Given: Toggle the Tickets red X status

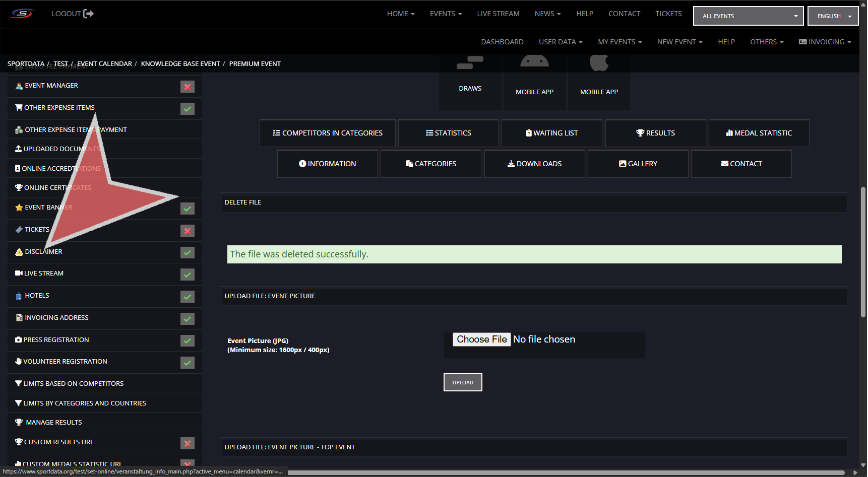Looking at the screenshot, I should click(x=188, y=231).
